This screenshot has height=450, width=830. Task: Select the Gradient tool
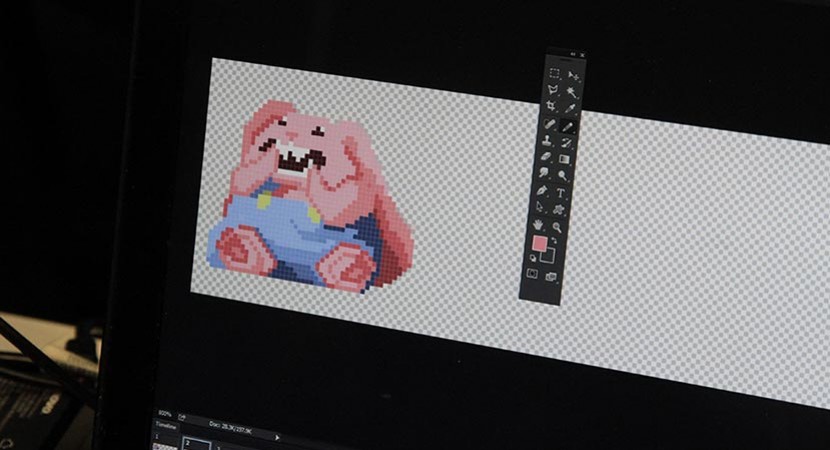(x=564, y=159)
